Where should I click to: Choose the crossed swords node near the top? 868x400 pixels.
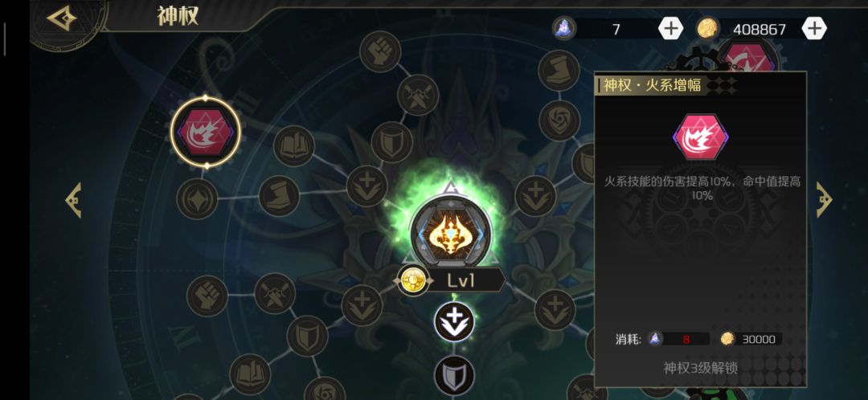point(418,95)
